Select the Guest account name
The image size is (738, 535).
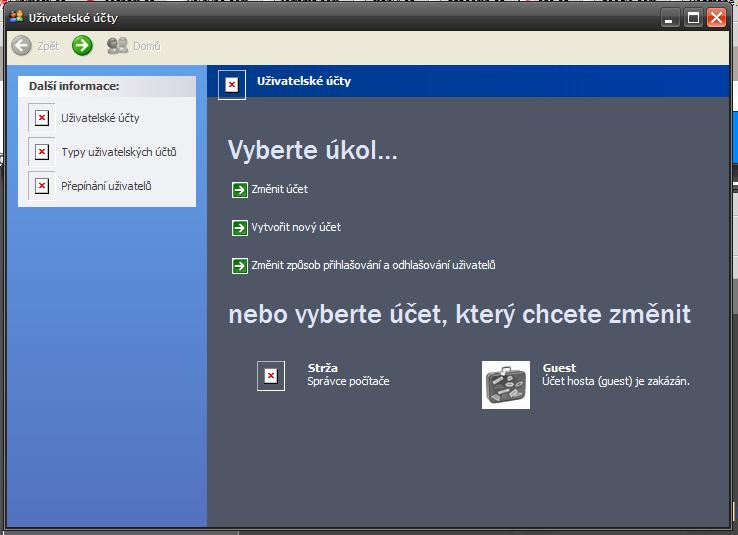point(559,368)
